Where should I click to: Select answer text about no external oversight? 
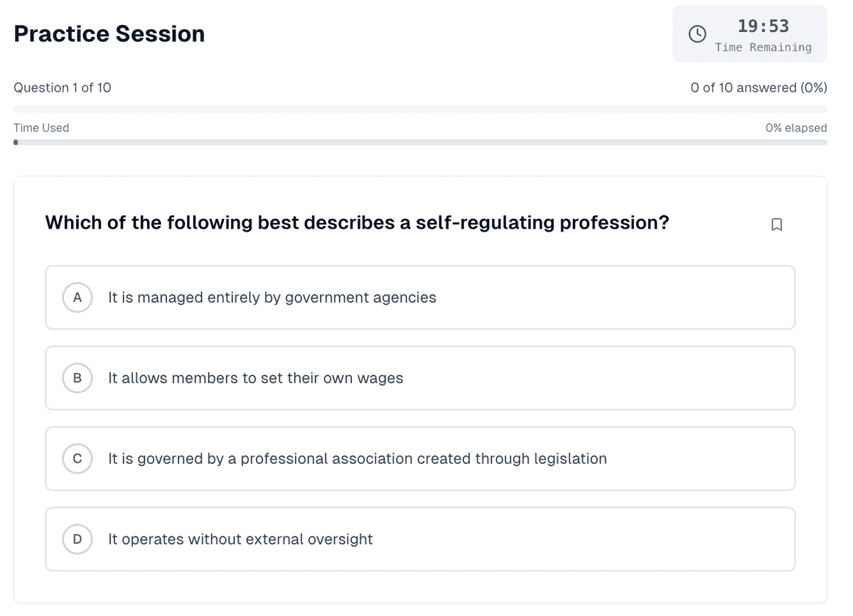240,539
